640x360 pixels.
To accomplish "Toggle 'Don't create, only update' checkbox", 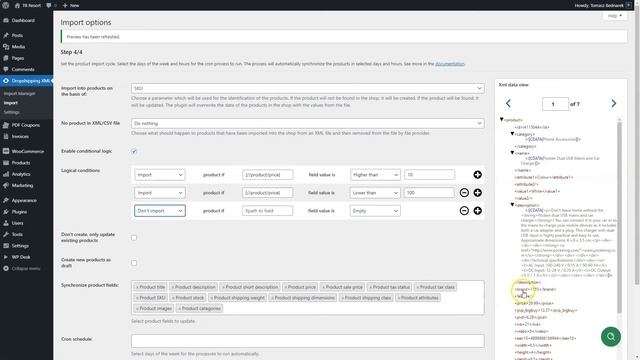I will click(134, 238).
